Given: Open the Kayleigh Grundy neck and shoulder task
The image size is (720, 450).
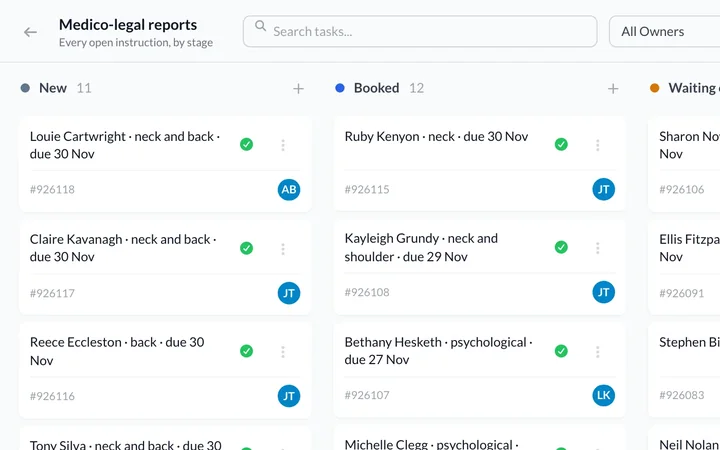Looking at the screenshot, I should 421,247.
